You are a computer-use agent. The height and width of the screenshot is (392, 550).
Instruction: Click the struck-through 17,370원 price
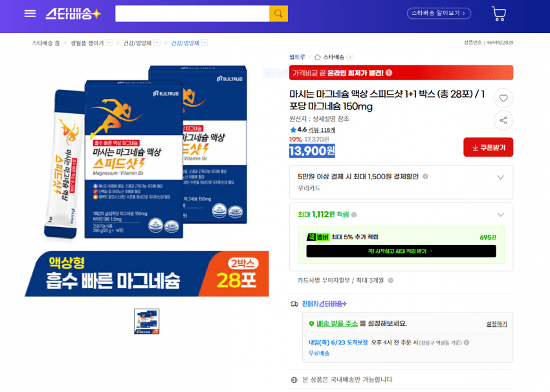click(316, 140)
